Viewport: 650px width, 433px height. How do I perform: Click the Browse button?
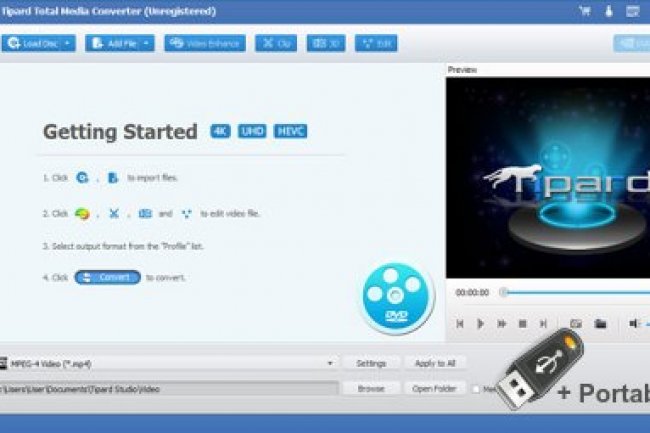pyautogui.click(x=371, y=389)
